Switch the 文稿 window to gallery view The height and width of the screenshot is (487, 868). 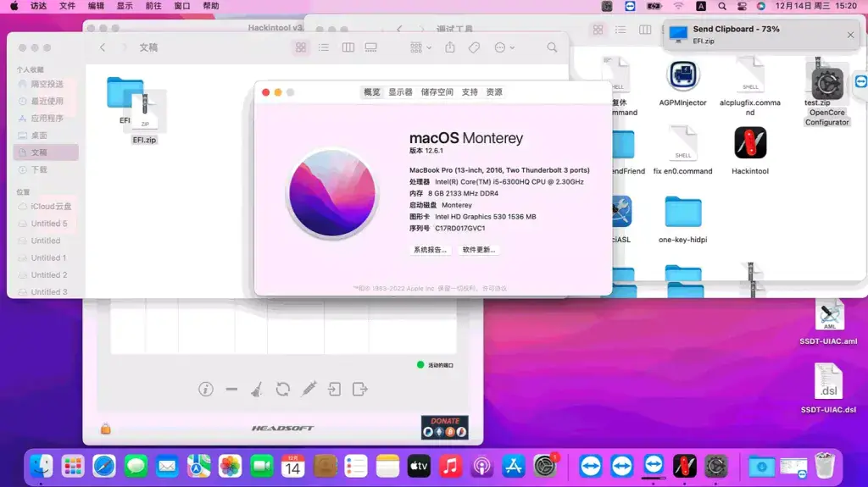(371, 47)
